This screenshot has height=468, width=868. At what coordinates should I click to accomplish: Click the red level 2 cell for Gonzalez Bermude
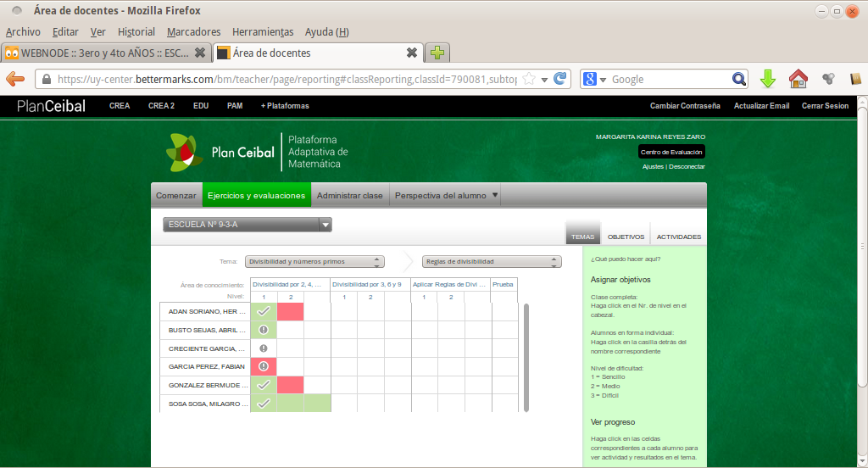tap(290, 385)
